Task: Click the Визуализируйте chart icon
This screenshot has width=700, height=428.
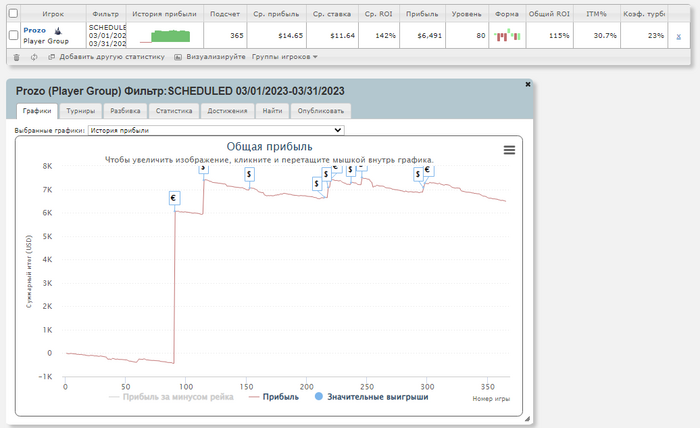Action: coord(178,57)
